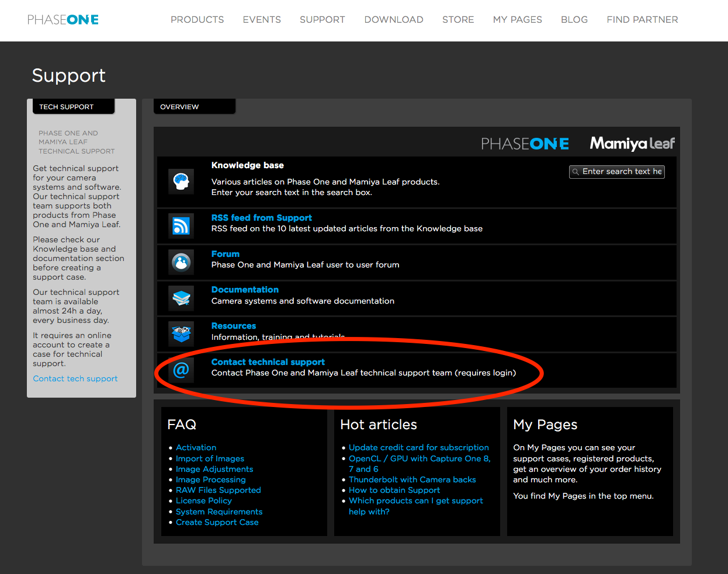Viewport: 728px width, 574px height.
Task: Open the Products menu
Action: (x=197, y=20)
